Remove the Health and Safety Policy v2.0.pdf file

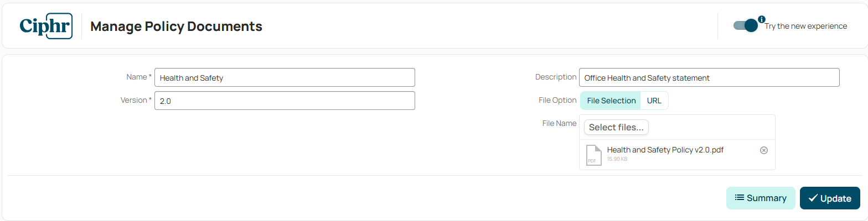pos(764,150)
